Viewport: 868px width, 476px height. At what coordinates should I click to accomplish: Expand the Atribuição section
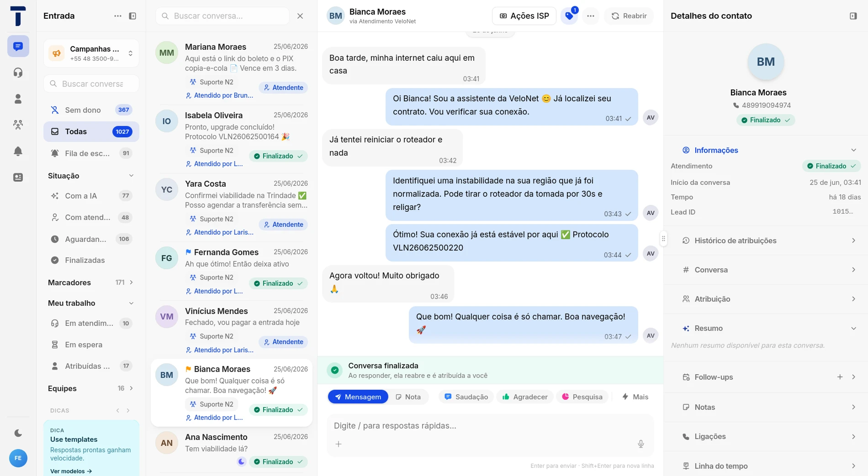point(766,299)
